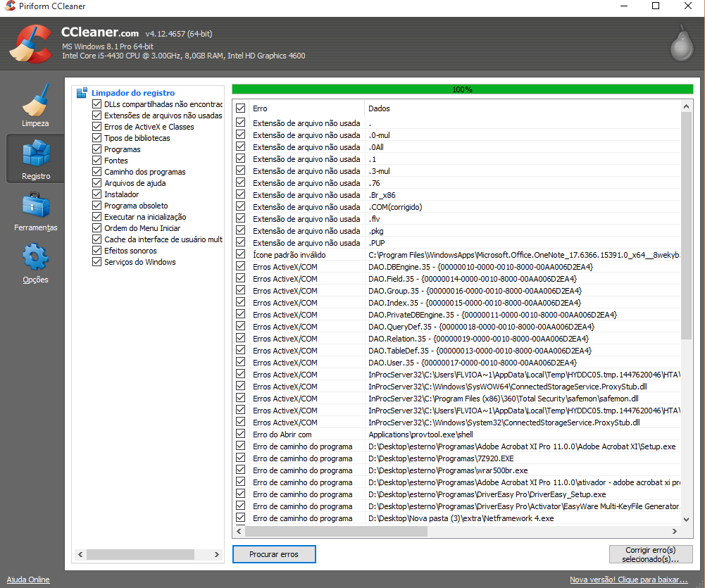Uncheck the Instalador option
The image size is (705, 588).
click(x=96, y=194)
